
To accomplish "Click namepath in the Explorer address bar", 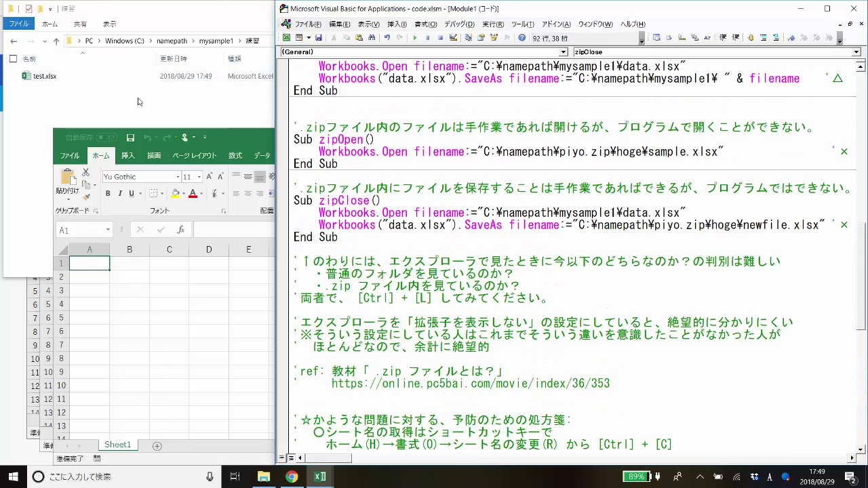I will click(x=172, y=41).
